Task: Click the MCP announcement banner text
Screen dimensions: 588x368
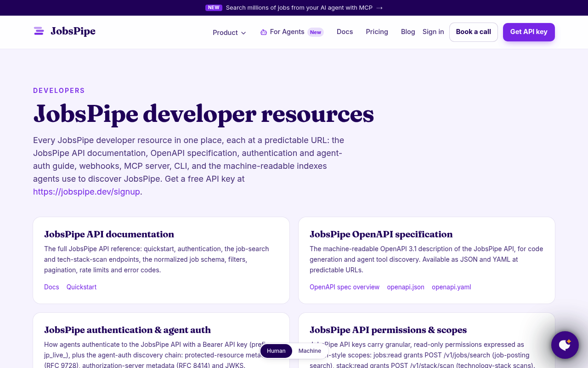Action: (299, 8)
